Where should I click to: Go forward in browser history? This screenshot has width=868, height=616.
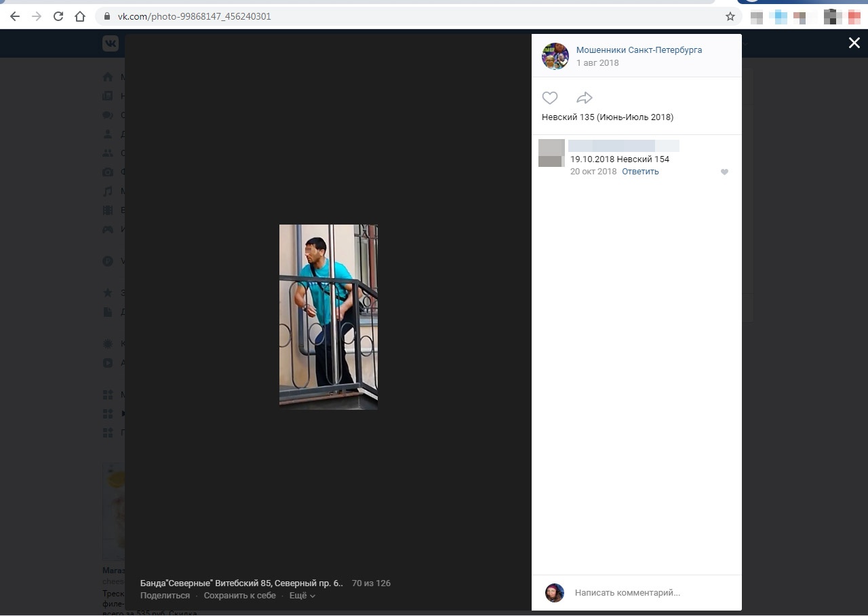[37, 16]
